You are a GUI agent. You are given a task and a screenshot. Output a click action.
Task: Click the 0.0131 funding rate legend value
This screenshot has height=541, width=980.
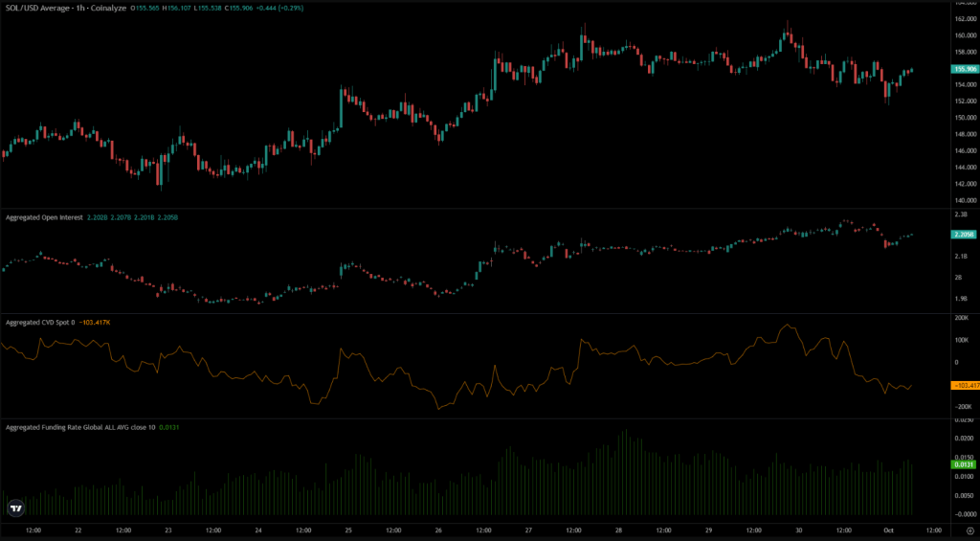coord(168,427)
